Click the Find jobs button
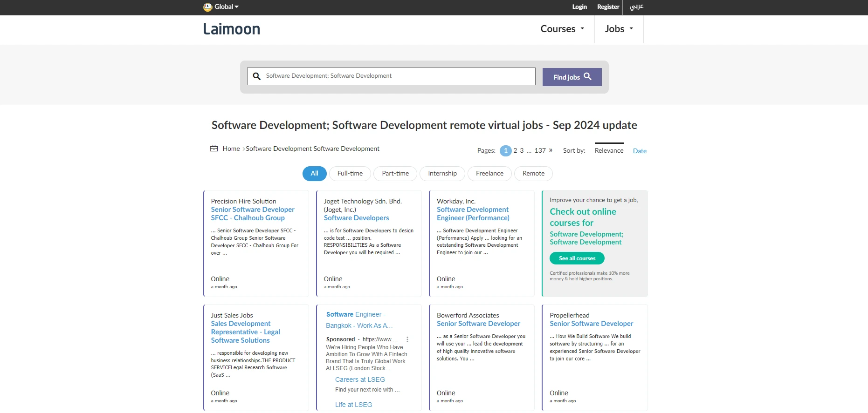 coord(572,77)
